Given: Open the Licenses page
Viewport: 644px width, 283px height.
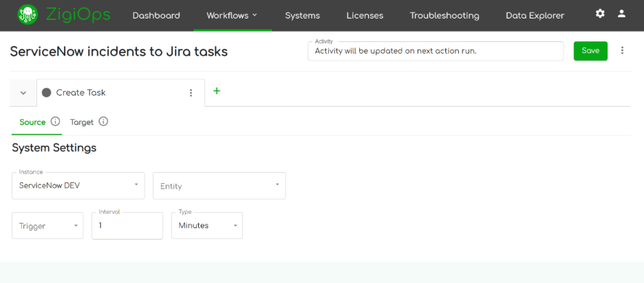Looking at the screenshot, I should pos(365,16).
